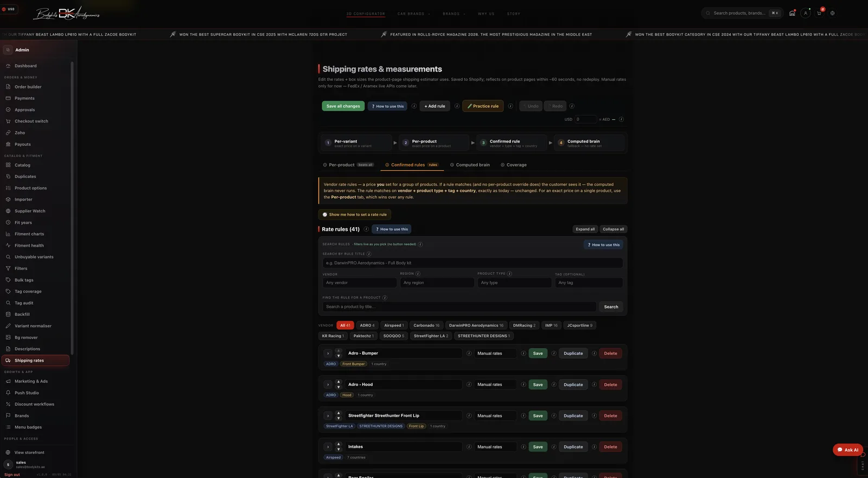The height and width of the screenshot is (478, 868).
Task: Delete the Adro - Hood rule
Action: click(610, 385)
